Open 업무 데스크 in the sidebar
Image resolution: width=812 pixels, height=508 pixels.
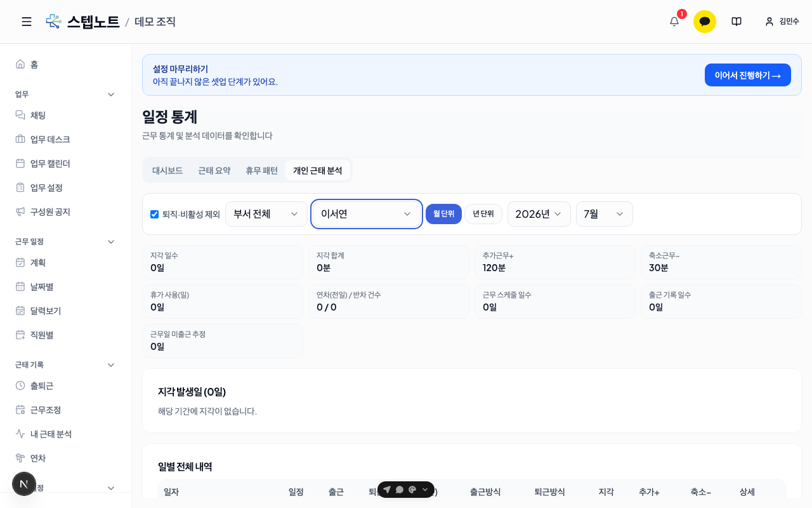coord(65,139)
